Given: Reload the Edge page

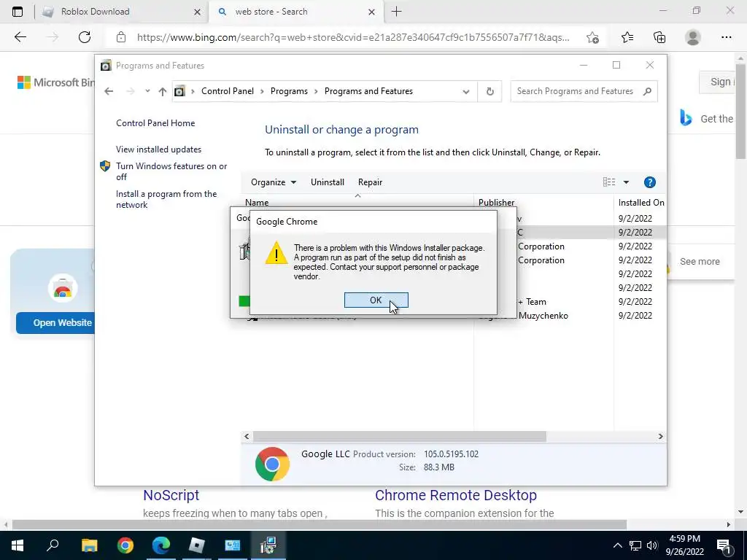Looking at the screenshot, I should [x=85, y=37].
